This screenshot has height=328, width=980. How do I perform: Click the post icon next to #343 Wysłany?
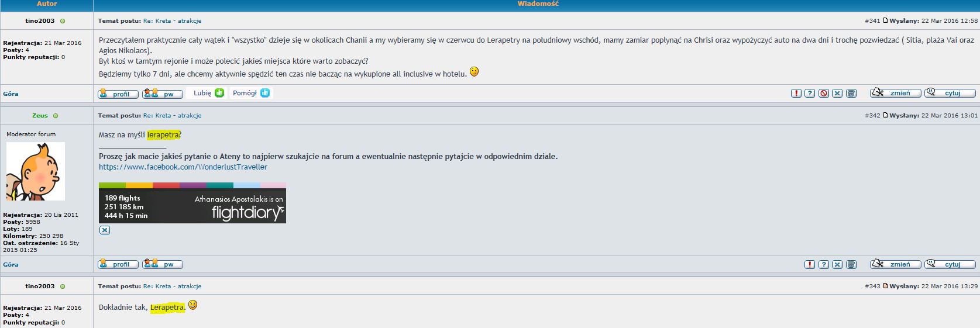click(886, 286)
